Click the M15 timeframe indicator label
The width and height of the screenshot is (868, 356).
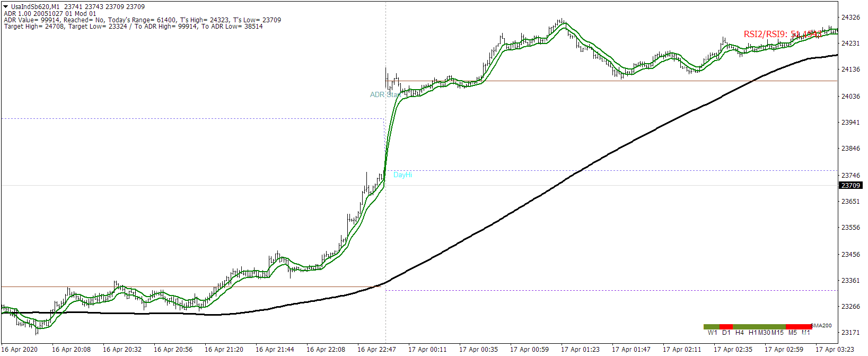pos(777,333)
